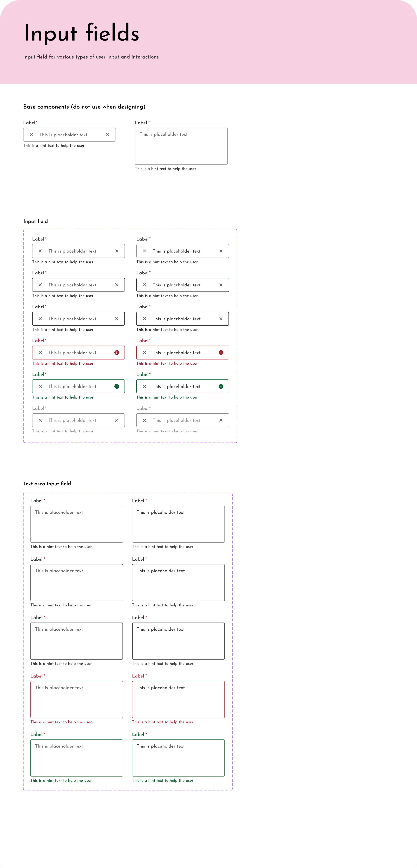Screen dimensions: 417x868
Task: Click red error icon in right-column single-line input
Action: click(221, 352)
